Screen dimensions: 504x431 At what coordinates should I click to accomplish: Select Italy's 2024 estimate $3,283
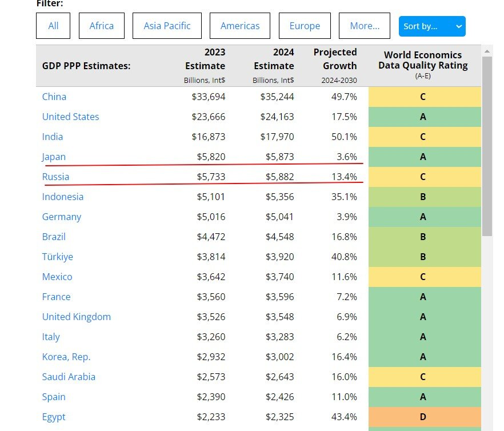279,337
